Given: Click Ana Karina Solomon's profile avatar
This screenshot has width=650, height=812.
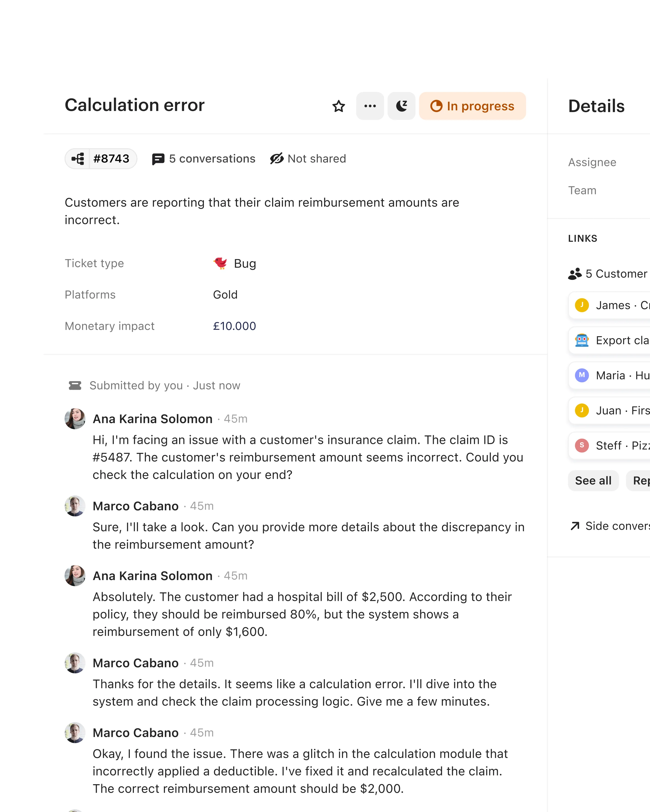Looking at the screenshot, I should (75, 419).
